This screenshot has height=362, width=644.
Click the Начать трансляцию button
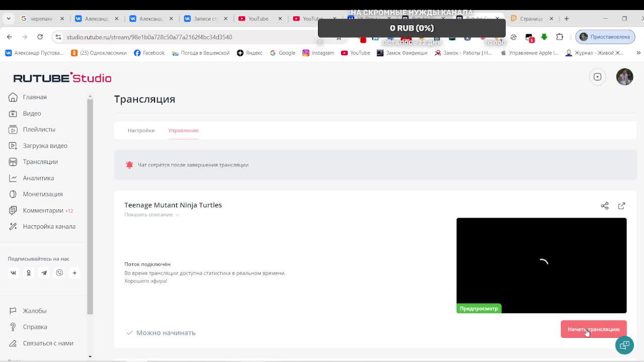(x=594, y=329)
